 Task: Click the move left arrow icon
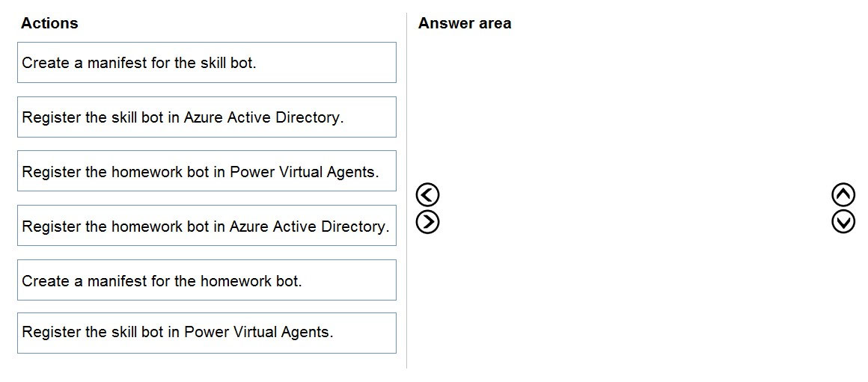coord(427,194)
